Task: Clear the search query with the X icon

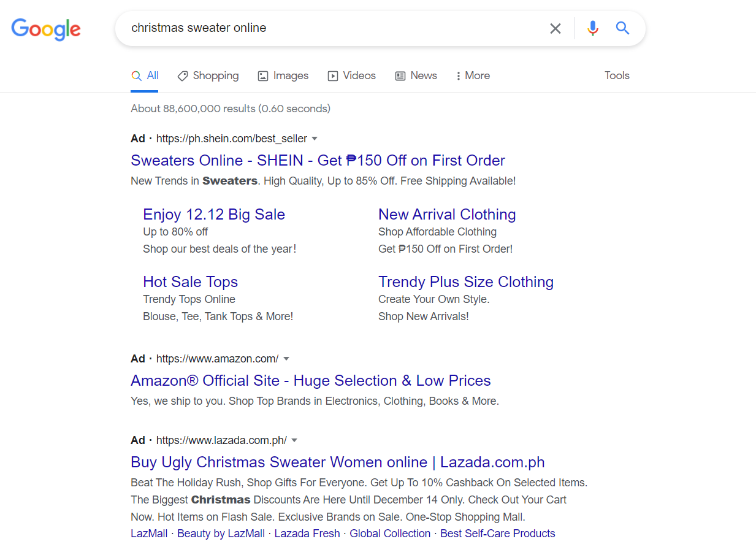Action: pyautogui.click(x=555, y=28)
